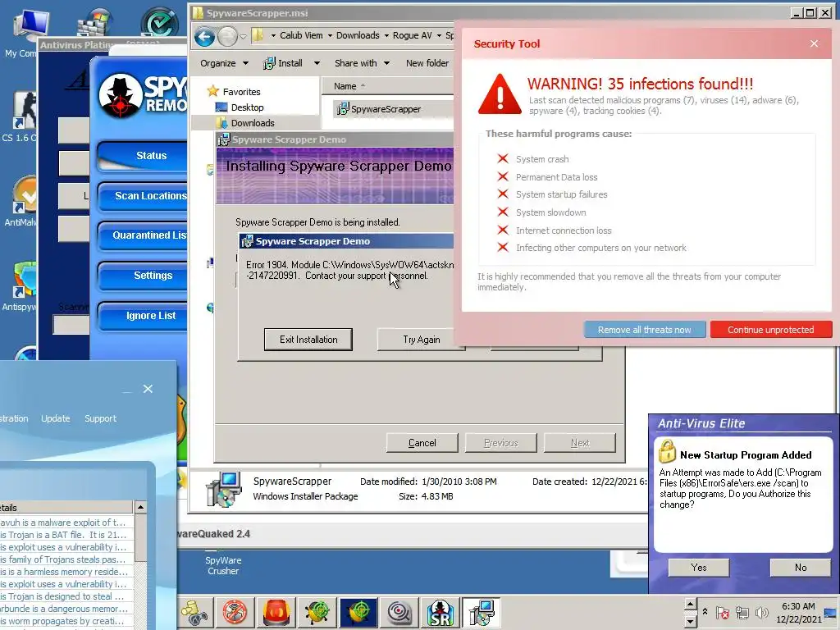Click Yes in Anti-Virus Elite prompt

(699, 568)
